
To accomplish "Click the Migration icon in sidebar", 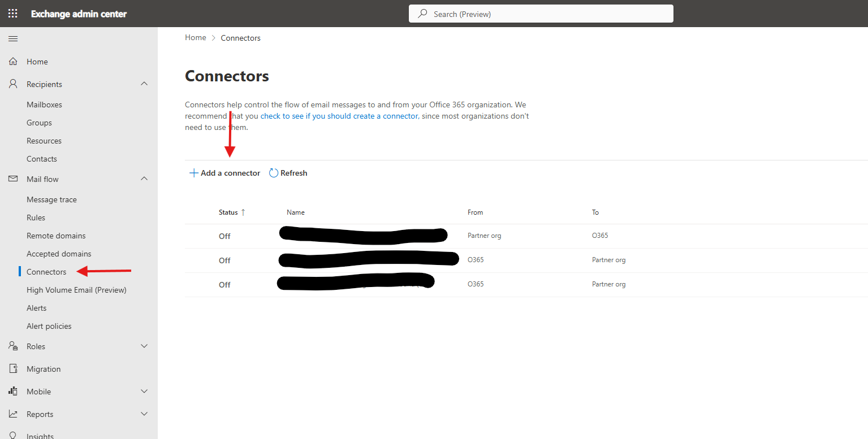I will pos(13,369).
